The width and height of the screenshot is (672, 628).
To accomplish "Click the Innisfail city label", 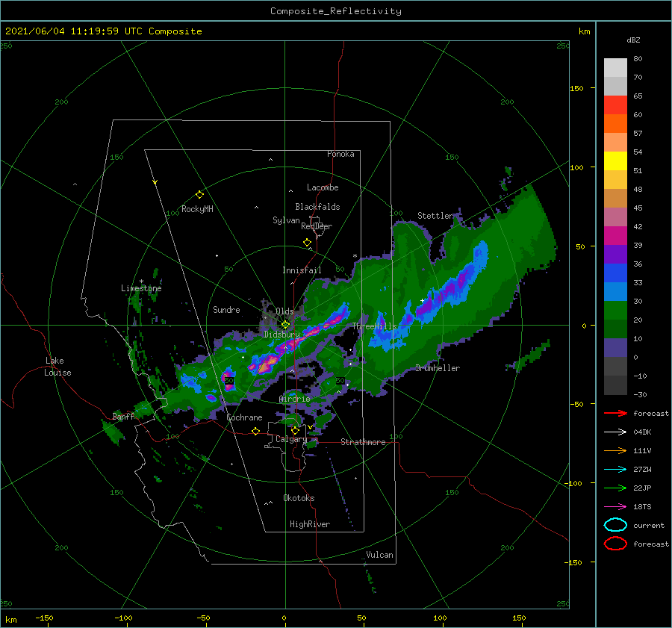I will (x=302, y=270).
